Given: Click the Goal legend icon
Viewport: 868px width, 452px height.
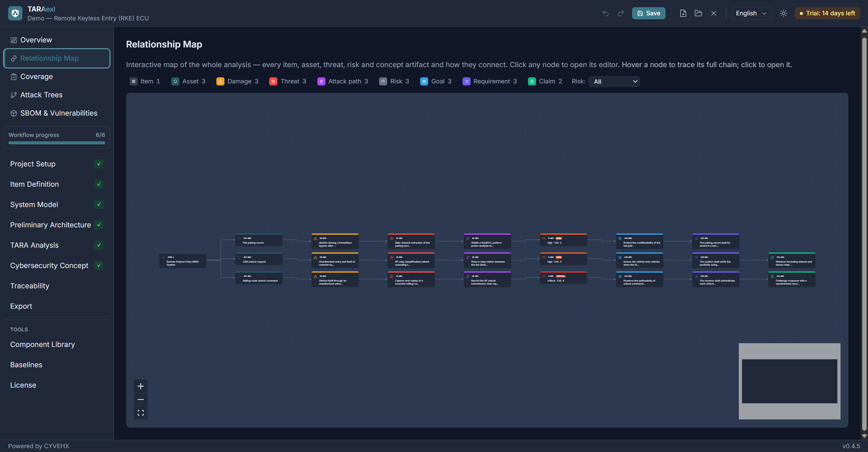Looking at the screenshot, I should (x=424, y=81).
